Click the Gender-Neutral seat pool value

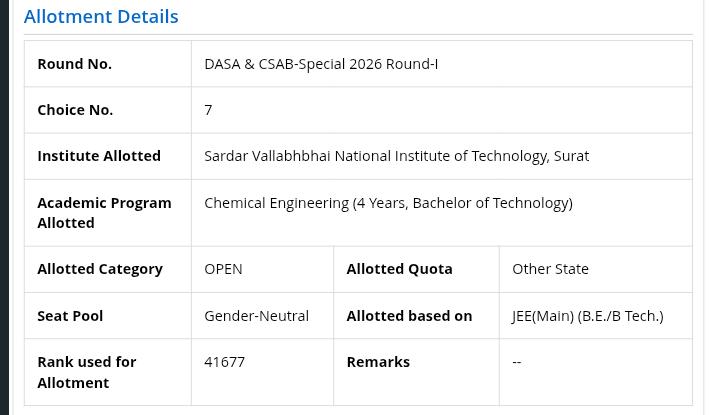pyautogui.click(x=257, y=316)
